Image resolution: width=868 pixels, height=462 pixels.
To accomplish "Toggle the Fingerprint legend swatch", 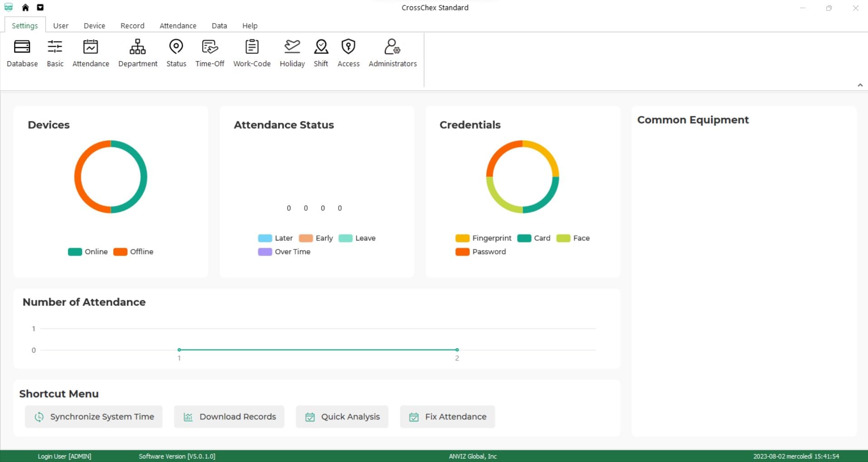I will pos(462,238).
